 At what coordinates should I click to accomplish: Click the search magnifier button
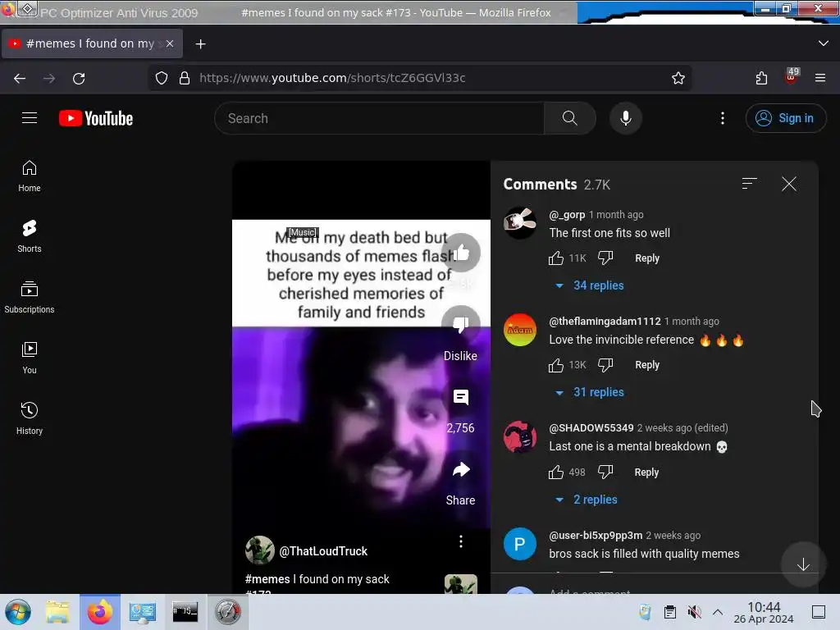click(569, 118)
